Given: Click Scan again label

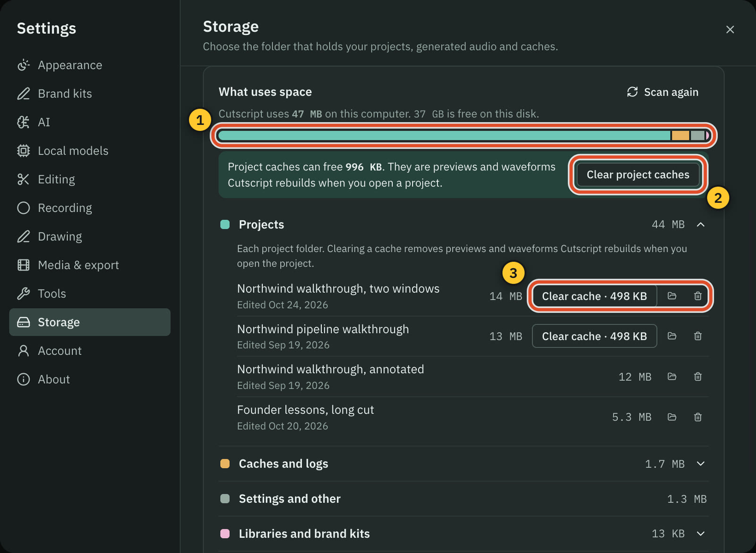Looking at the screenshot, I should click(x=671, y=92).
